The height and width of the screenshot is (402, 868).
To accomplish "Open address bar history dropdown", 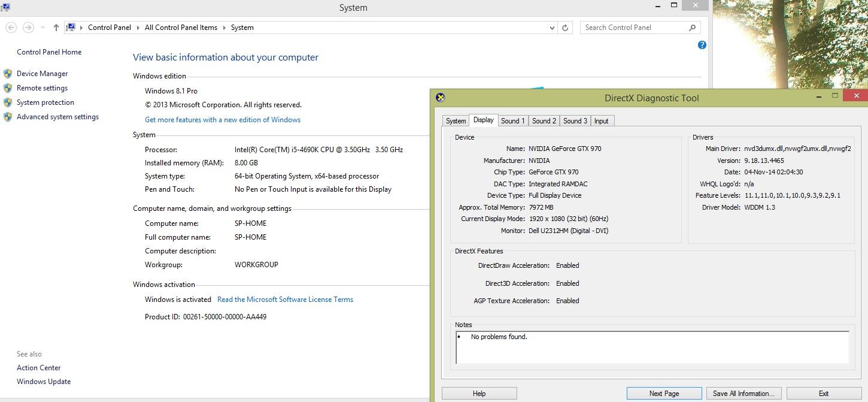I will click(x=552, y=28).
